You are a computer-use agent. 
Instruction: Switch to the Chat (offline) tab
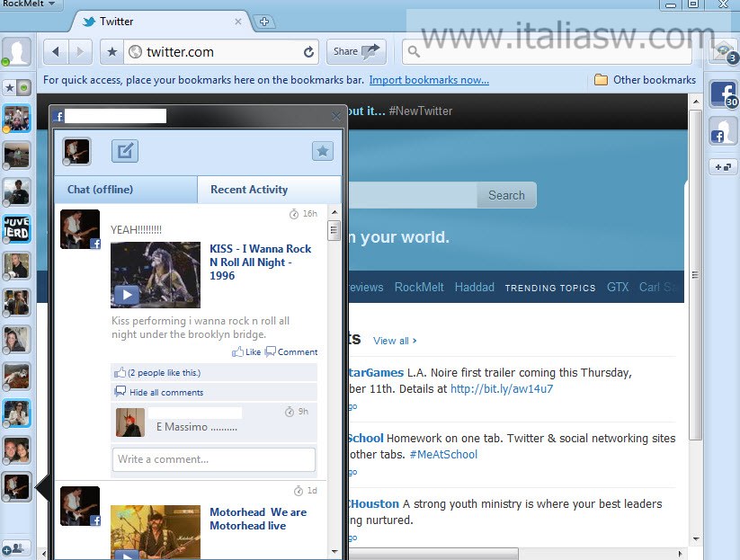coord(126,190)
